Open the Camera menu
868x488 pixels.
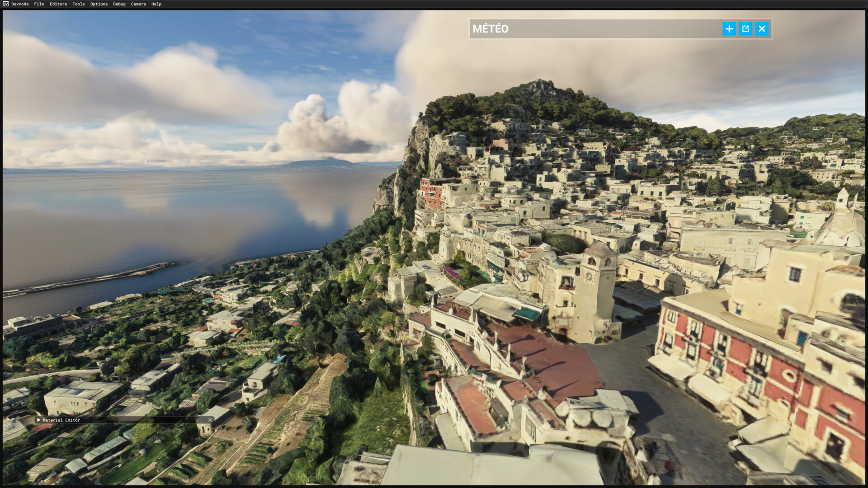tap(138, 4)
